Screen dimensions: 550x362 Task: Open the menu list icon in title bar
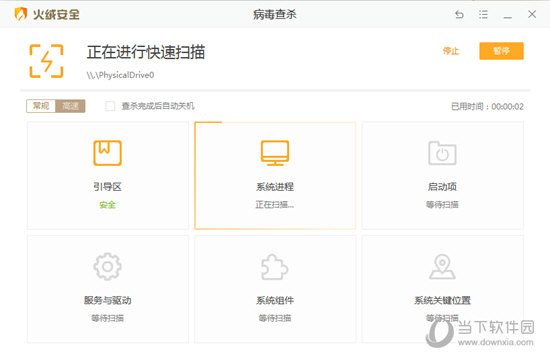pos(483,14)
